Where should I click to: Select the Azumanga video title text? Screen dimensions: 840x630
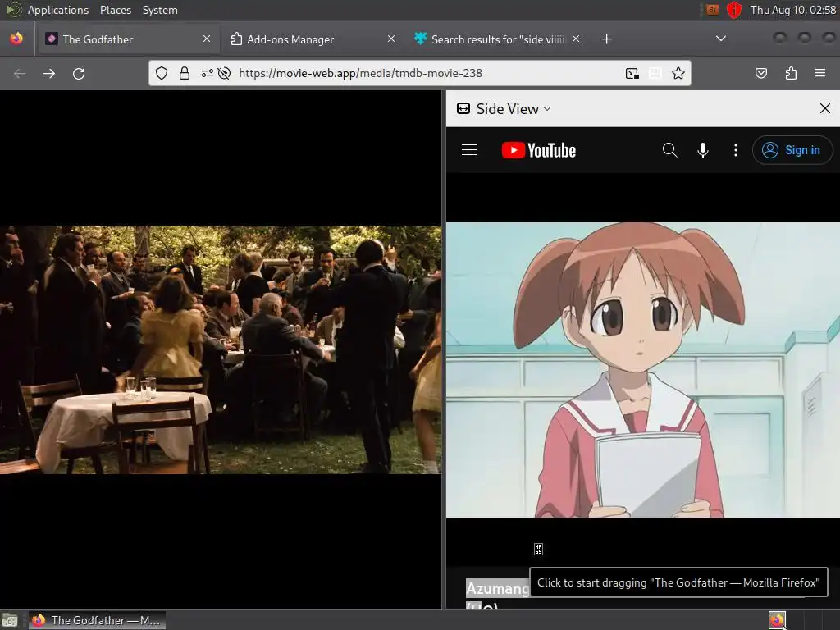coord(498,589)
